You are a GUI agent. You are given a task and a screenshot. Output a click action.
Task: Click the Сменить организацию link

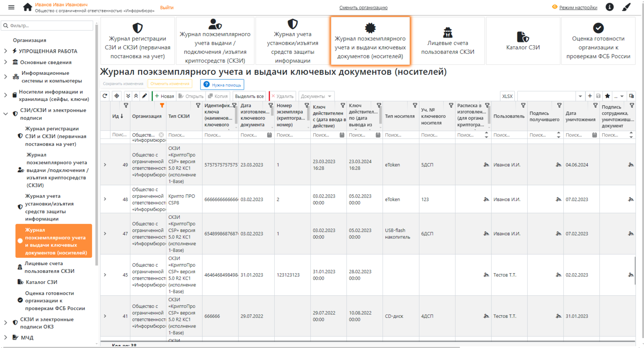click(363, 8)
